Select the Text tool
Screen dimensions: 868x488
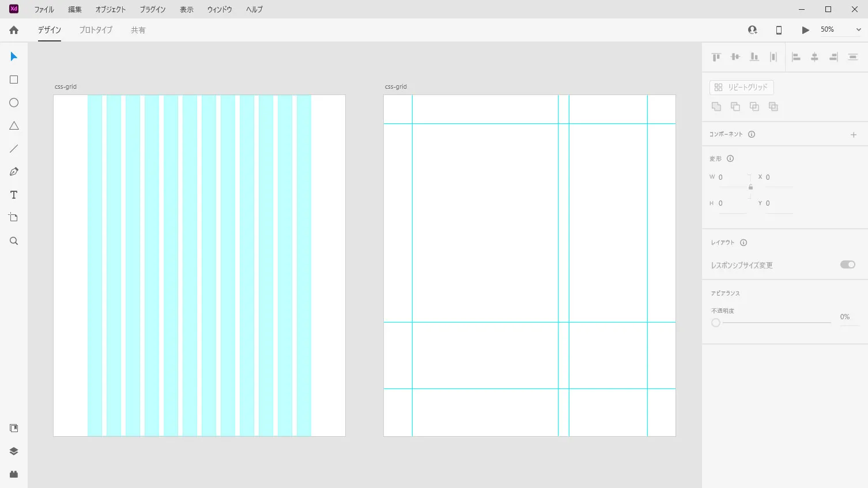[x=13, y=194]
